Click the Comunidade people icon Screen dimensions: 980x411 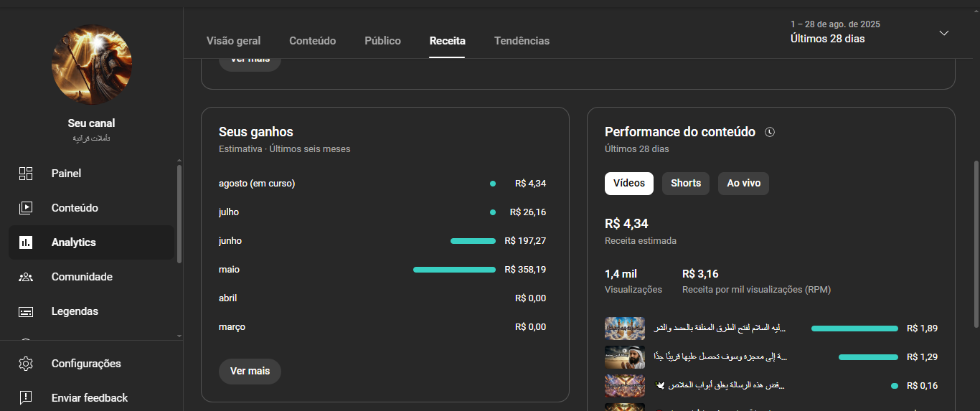[x=26, y=277]
